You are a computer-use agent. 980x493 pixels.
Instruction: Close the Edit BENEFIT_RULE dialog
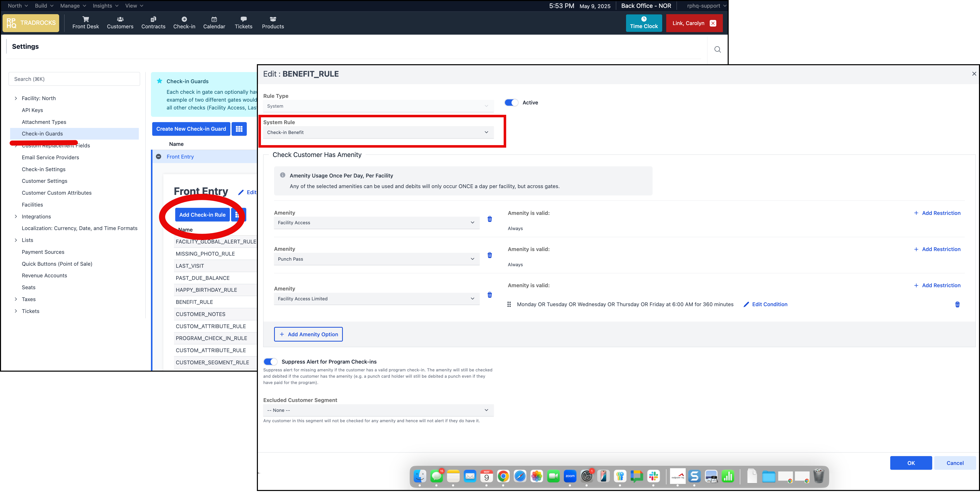point(974,74)
